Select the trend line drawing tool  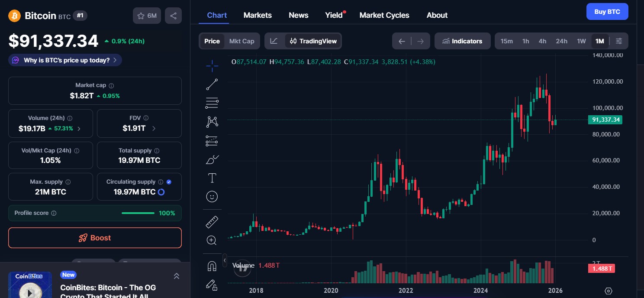tap(212, 84)
